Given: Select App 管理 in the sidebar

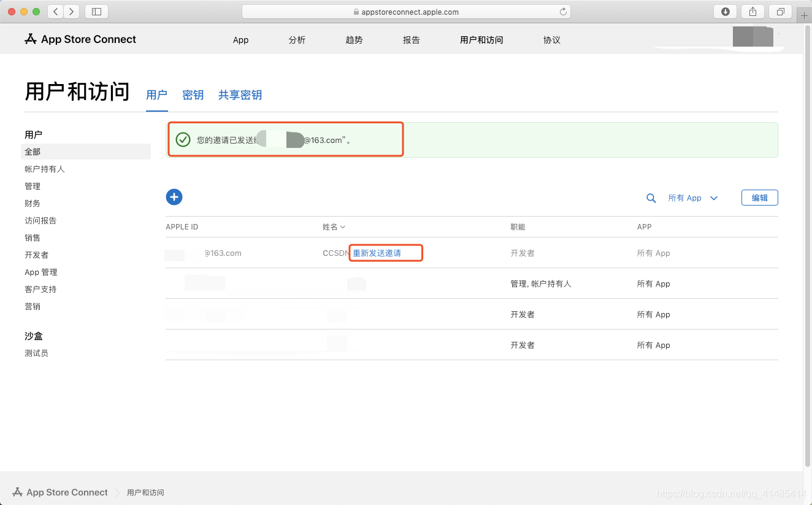Looking at the screenshot, I should tap(41, 272).
